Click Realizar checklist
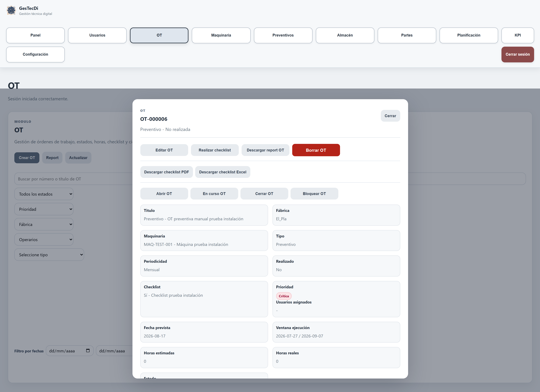The width and height of the screenshot is (540, 392). [215, 150]
